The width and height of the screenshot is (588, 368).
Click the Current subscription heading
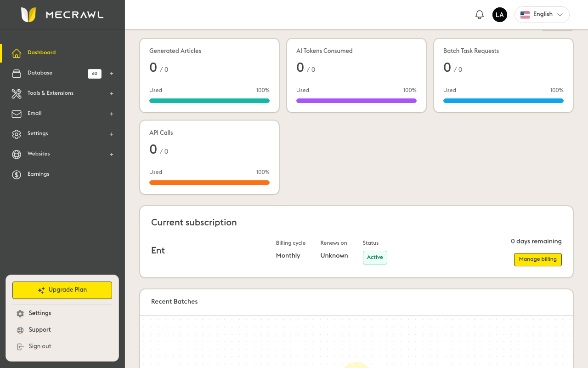coord(194,223)
